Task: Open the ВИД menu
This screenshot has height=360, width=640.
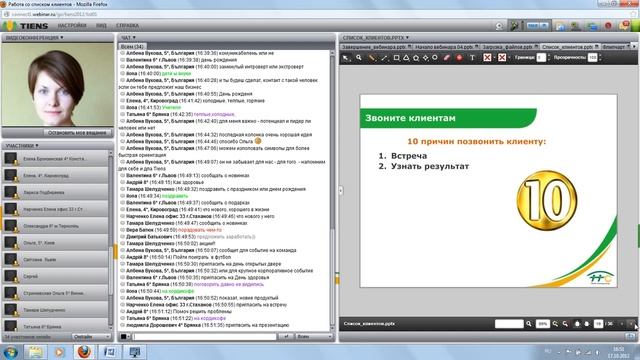Action: point(101,26)
